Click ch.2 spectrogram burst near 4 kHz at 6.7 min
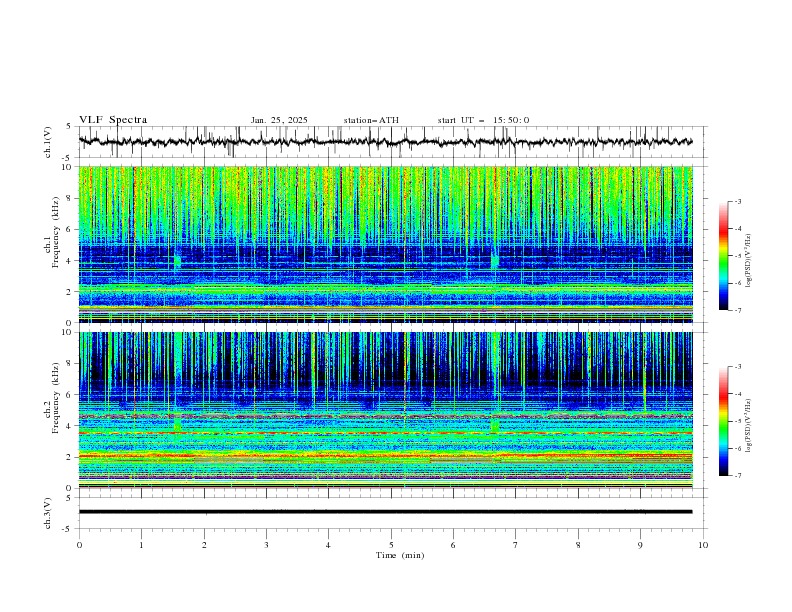 point(495,425)
